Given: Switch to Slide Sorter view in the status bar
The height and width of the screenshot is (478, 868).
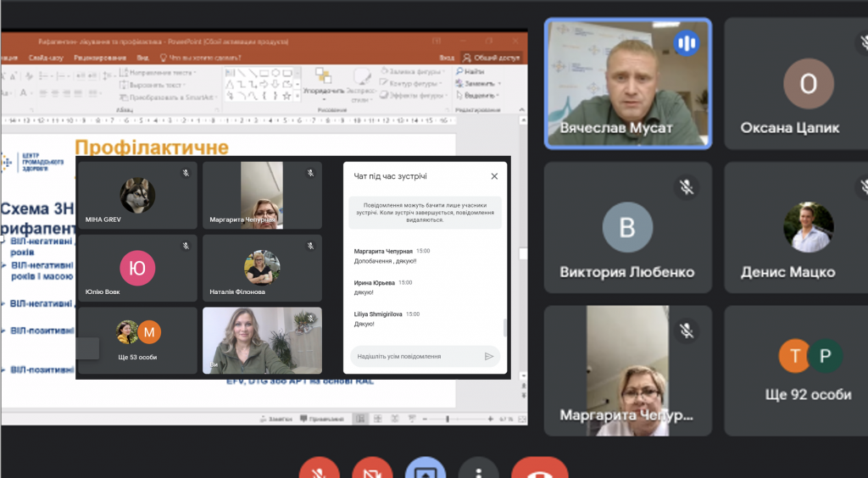Looking at the screenshot, I should 378,420.
